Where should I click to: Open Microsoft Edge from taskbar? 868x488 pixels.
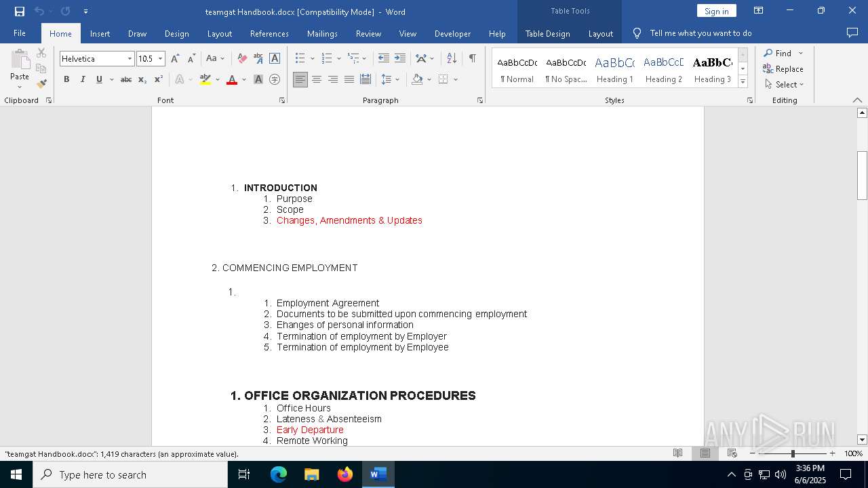tap(279, 474)
